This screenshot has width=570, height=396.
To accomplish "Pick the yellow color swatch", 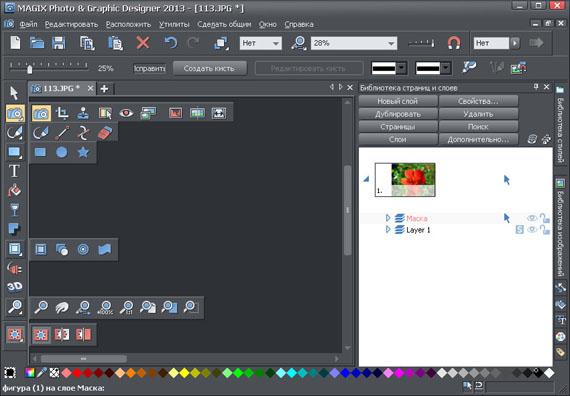I will tap(184, 373).
